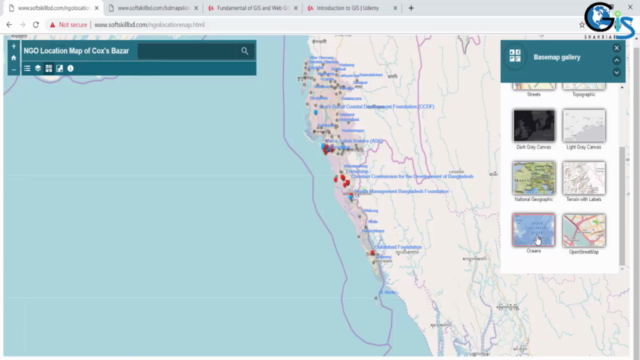The width and height of the screenshot is (640, 360).
Task: Click the search magnifier icon
Action: click(244, 51)
